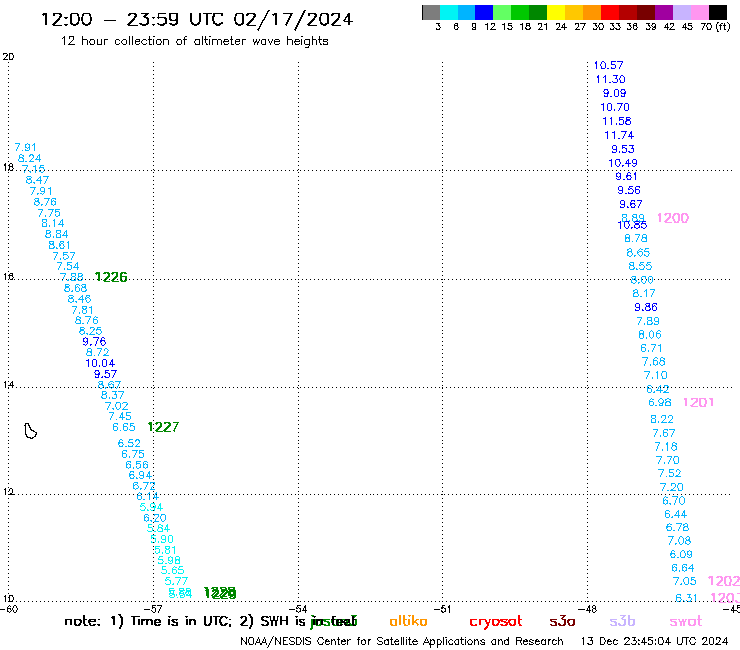Image resolution: width=740 pixels, height=650 pixels.
Task: Click the red 'cryosat' legend label
Action: (x=496, y=622)
